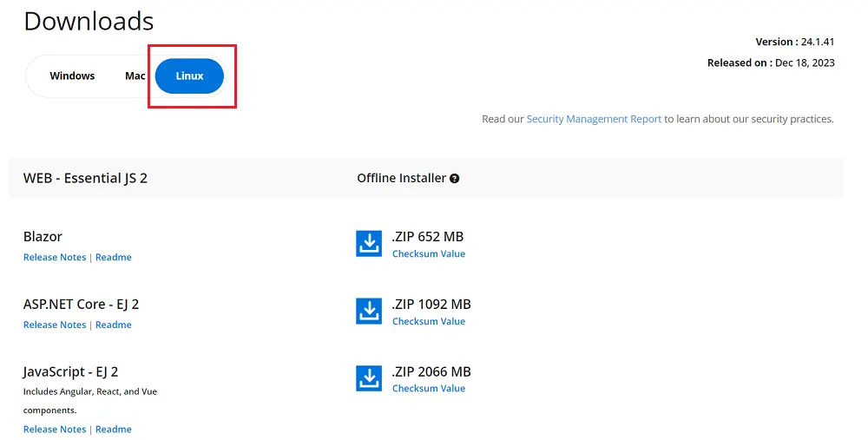This screenshot has width=868, height=440.
Task: Open Blazor Release Notes
Action: click(x=55, y=258)
